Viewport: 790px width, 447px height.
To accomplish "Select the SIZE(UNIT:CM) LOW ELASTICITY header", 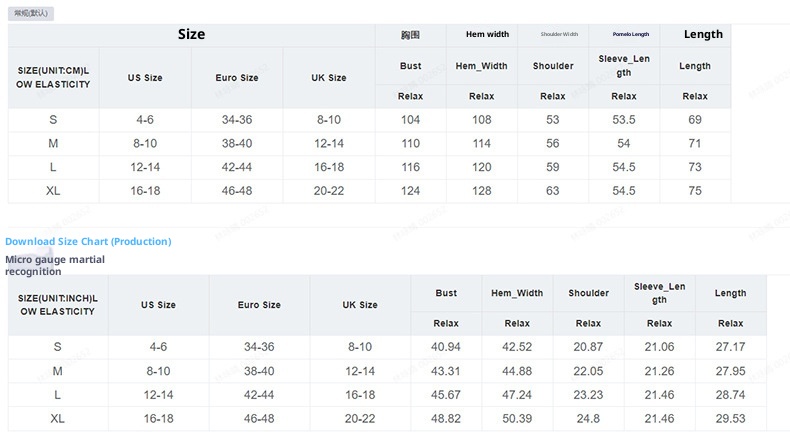I will (x=54, y=77).
